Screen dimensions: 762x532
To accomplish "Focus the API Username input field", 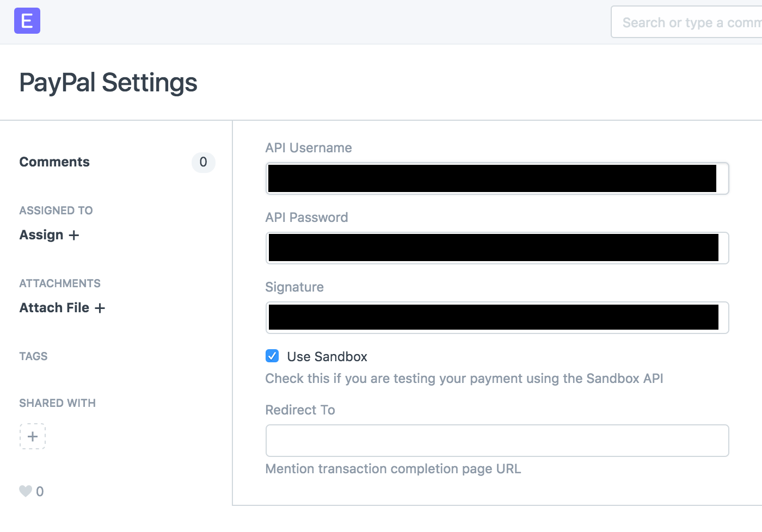I will pos(497,178).
